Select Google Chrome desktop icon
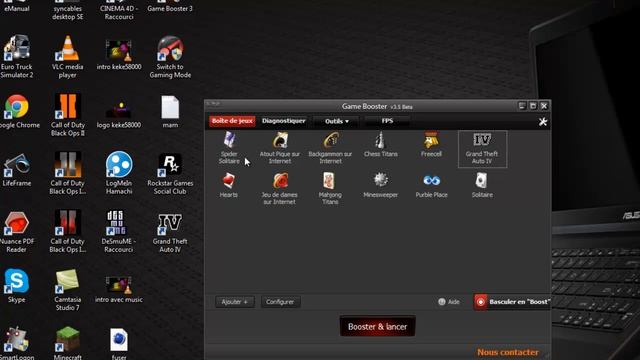Image resolution: width=640 pixels, height=360 pixels. coord(18,111)
